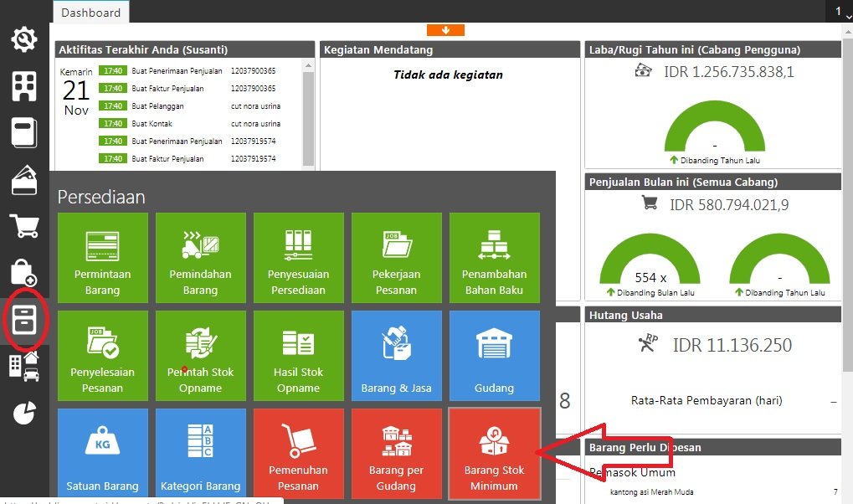Open the Gudang warehouse tile
The image size is (853, 504).
[x=495, y=355]
